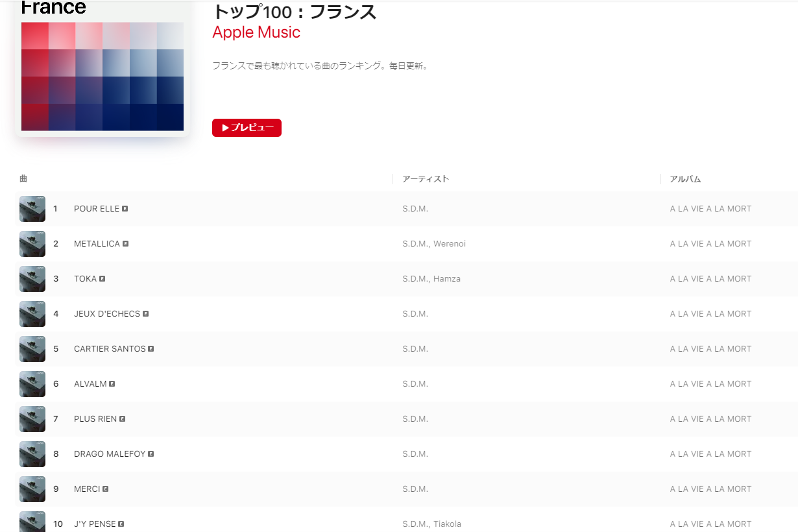Click the TOKA track artwork icon
The image size is (798, 532).
tap(32, 279)
